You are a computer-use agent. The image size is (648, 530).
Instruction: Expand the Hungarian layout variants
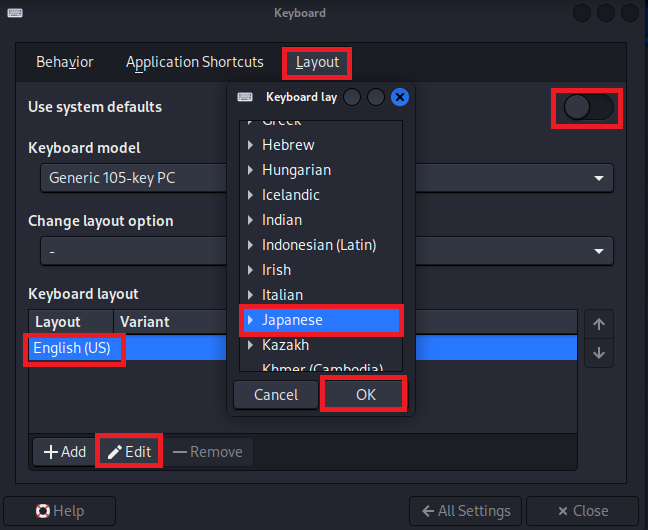250,170
